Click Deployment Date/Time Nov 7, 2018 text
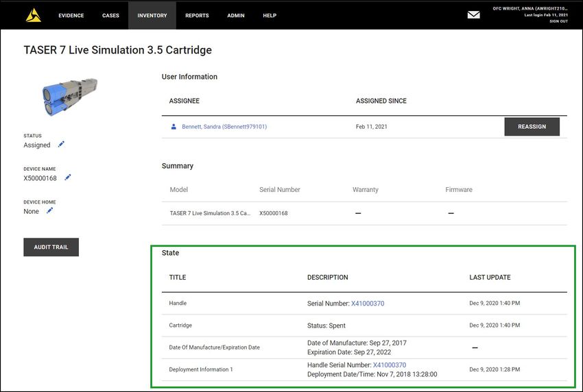 [372, 374]
